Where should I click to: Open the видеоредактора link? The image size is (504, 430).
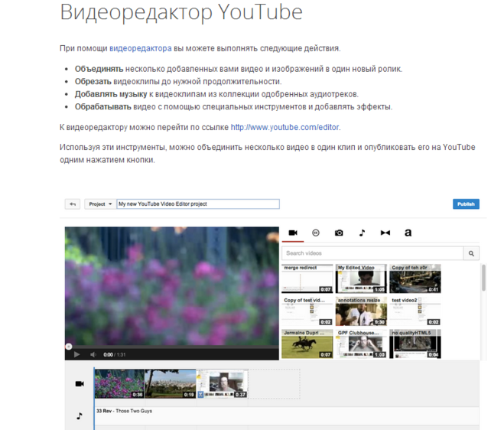pyautogui.click(x=141, y=48)
